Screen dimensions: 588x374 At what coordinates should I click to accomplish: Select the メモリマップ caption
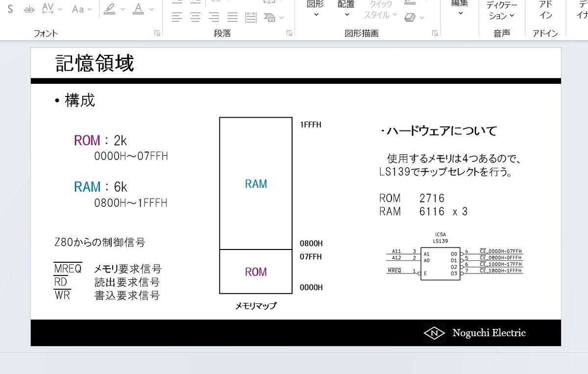(256, 306)
